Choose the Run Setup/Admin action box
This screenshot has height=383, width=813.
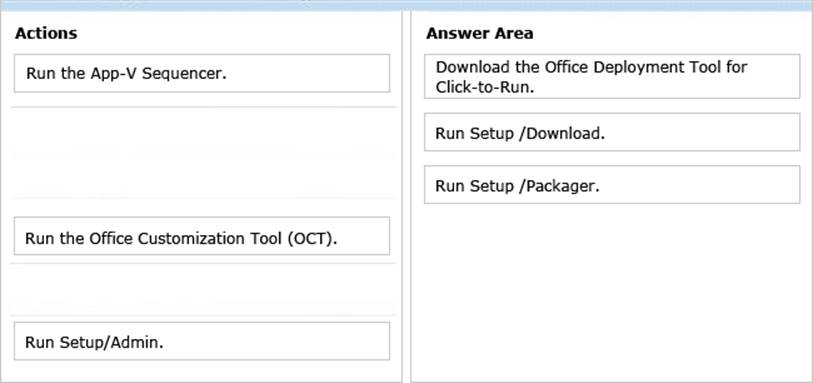[202, 341]
